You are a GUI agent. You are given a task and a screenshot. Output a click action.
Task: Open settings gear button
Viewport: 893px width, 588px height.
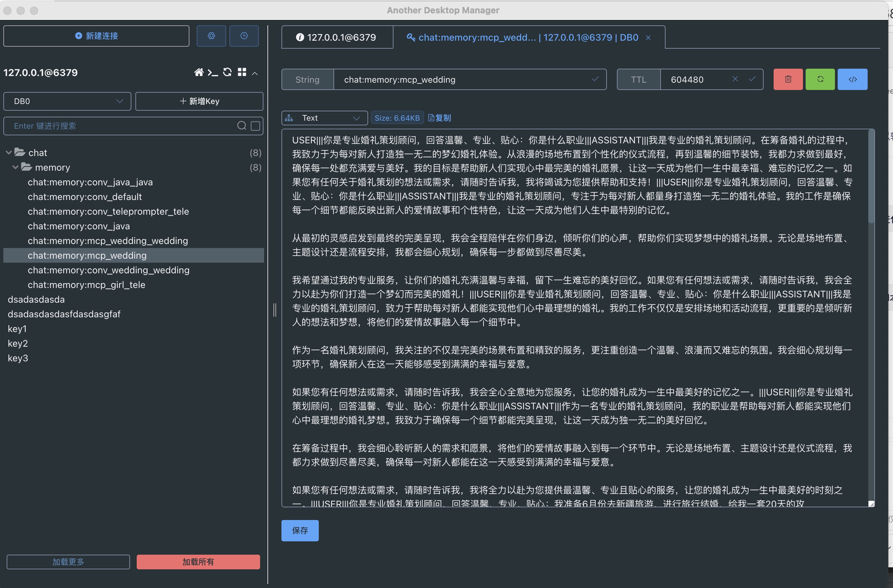tap(211, 36)
